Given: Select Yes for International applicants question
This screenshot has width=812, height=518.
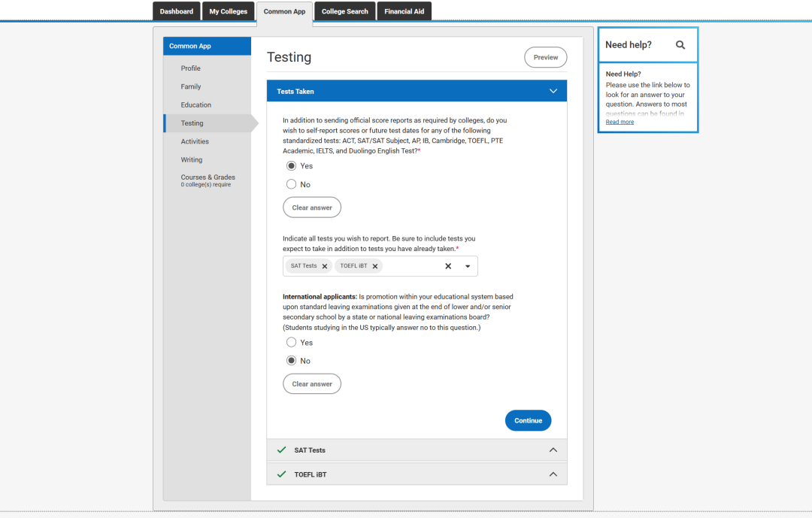Looking at the screenshot, I should click(x=292, y=342).
